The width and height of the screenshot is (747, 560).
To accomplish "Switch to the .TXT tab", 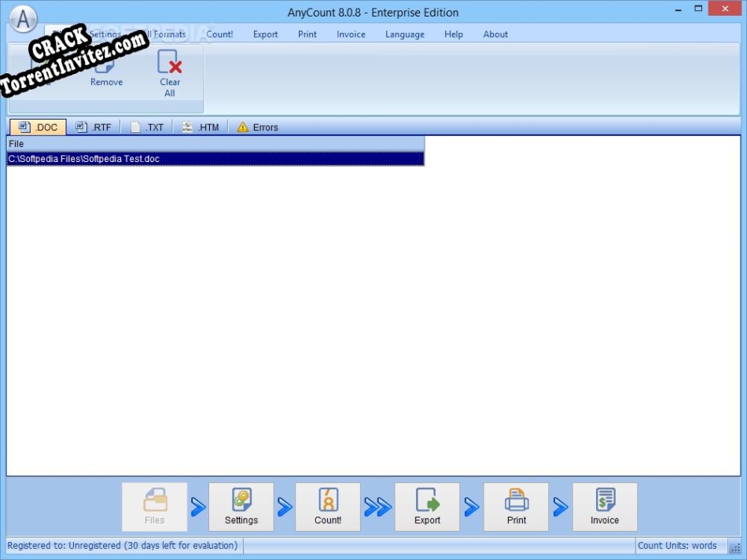I will click(x=148, y=127).
